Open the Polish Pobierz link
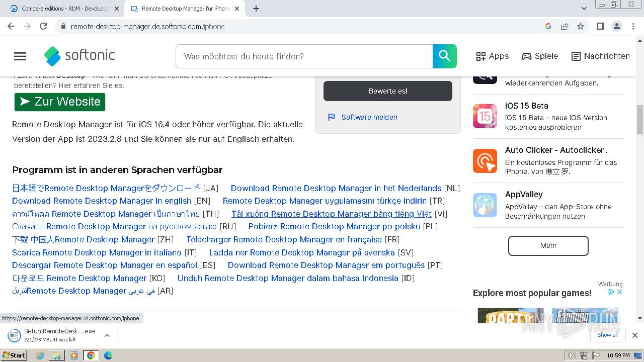Image resolution: width=644 pixels, height=362 pixels. pos(334,226)
